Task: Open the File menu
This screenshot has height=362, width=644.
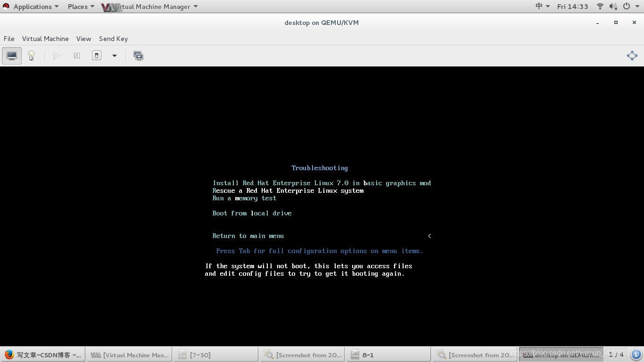Action: (x=9, y=39)
